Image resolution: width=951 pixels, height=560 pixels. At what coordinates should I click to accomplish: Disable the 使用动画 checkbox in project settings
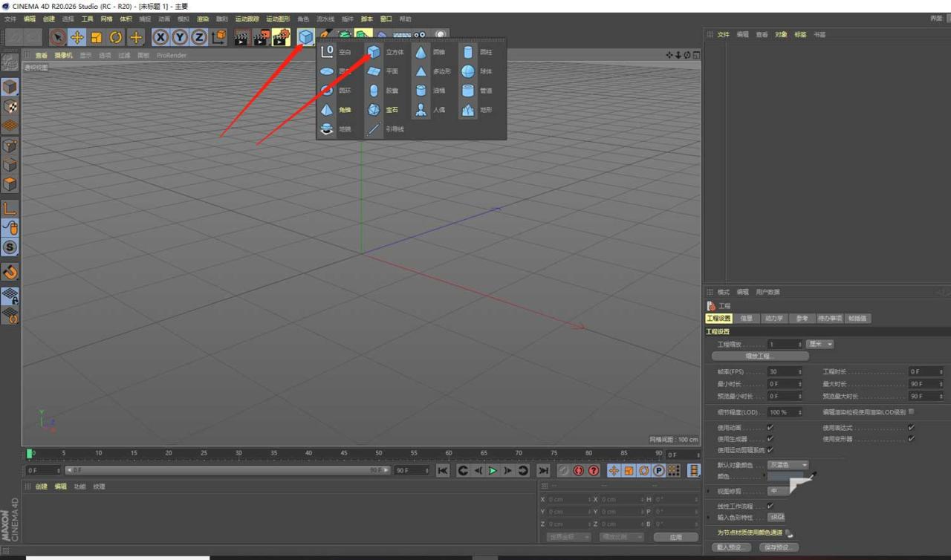click(769, 428)
